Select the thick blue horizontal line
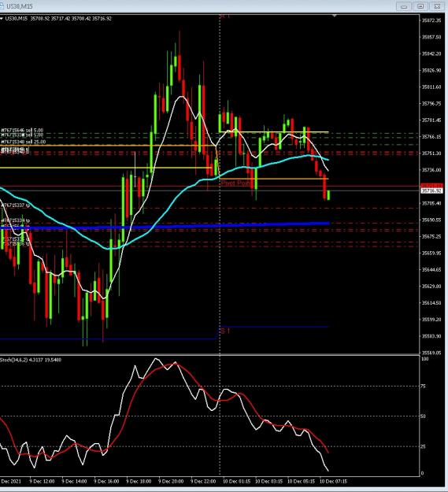Viewport: 448px width, 492px height. tap(165, 226)
